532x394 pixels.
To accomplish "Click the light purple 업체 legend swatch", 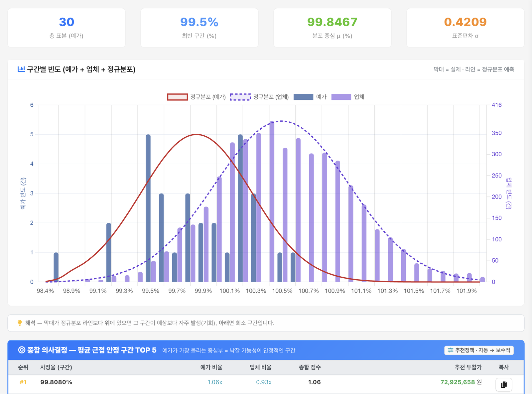I will pyautogui.click(x=341, y=97).
